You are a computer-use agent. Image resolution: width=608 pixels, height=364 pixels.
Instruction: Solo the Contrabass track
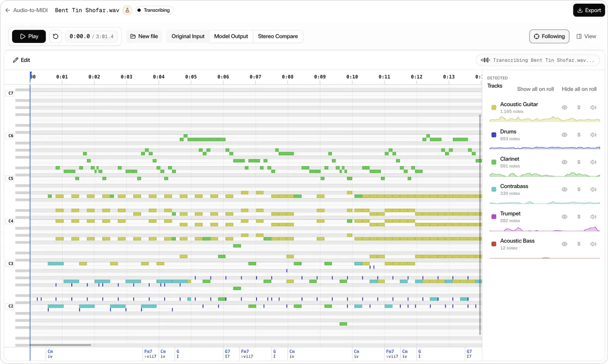[579, 190]
